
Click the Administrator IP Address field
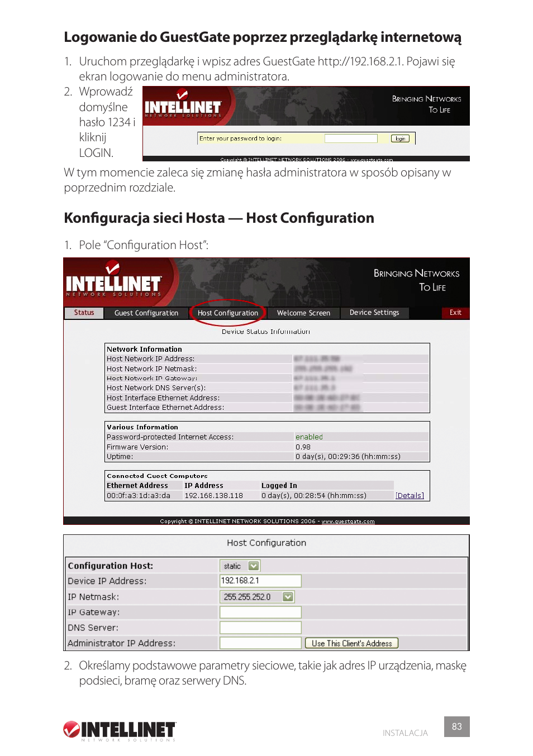point(260,643)
